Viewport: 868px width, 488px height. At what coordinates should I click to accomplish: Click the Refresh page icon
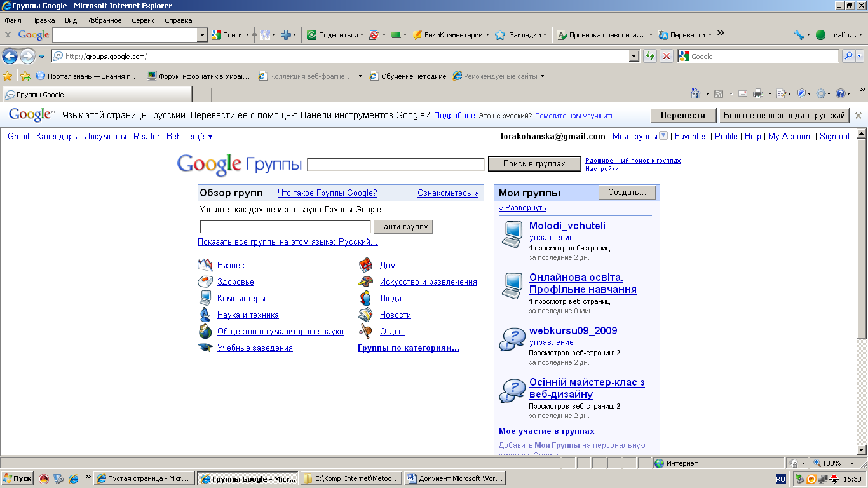tap(650, 56)
